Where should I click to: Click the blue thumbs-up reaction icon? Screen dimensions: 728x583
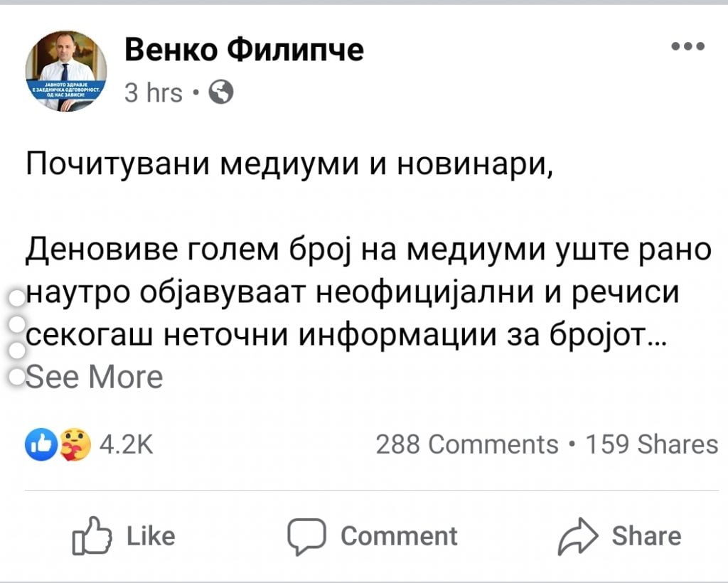pyautogui.click(x=39, y=444)
